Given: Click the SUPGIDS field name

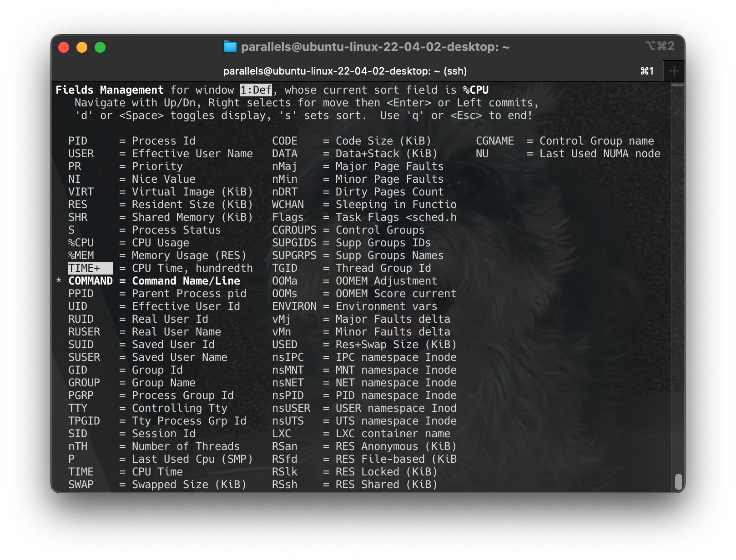Looking at the screenshot, I should click(294, 243).
